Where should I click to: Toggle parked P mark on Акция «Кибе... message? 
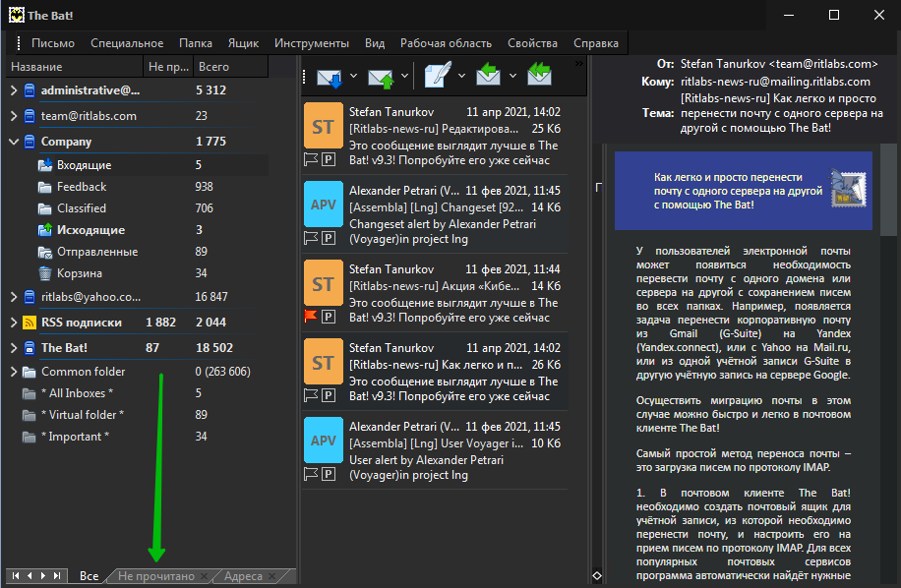(x=329, y=317)
